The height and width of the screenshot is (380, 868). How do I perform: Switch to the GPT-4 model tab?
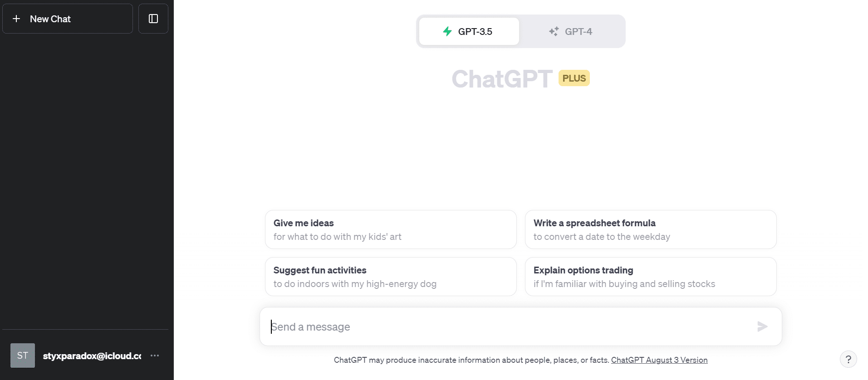click(572, 31)
